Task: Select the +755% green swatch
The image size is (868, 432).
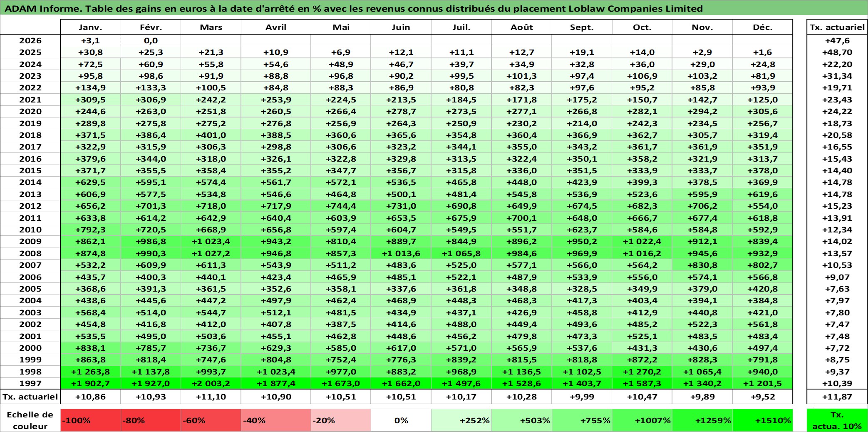Action: [582, 420]
